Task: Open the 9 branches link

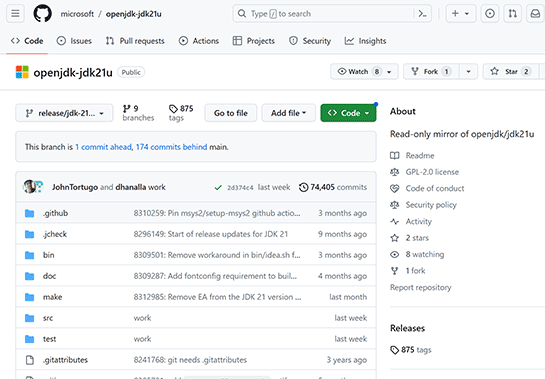Action: (x=138, y=113)
